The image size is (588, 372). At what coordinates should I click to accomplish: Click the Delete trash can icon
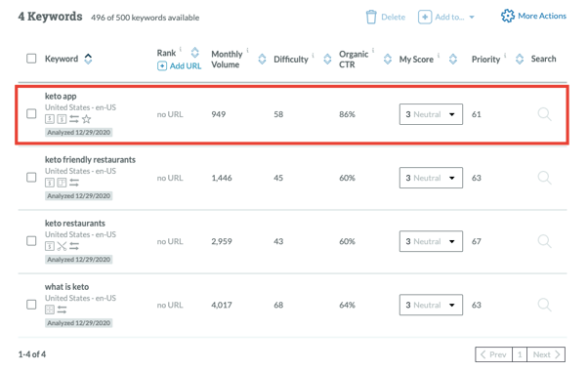[371, 17]
